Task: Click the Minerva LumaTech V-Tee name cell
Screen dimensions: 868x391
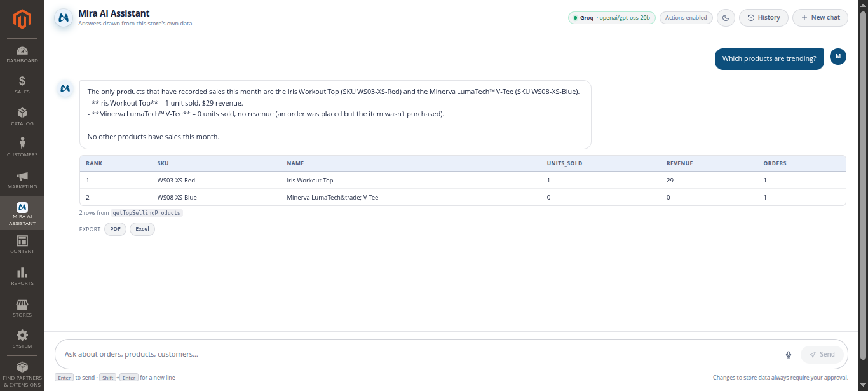Action: (332, 198)
